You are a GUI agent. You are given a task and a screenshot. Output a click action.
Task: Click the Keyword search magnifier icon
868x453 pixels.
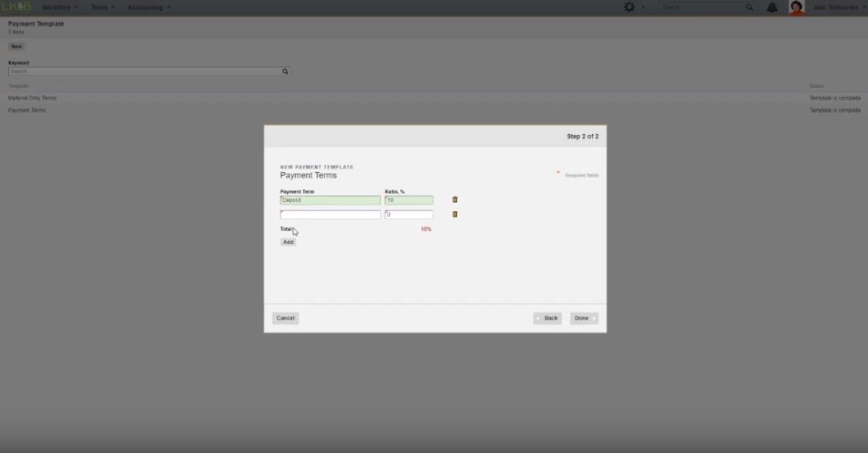[285, 72]
